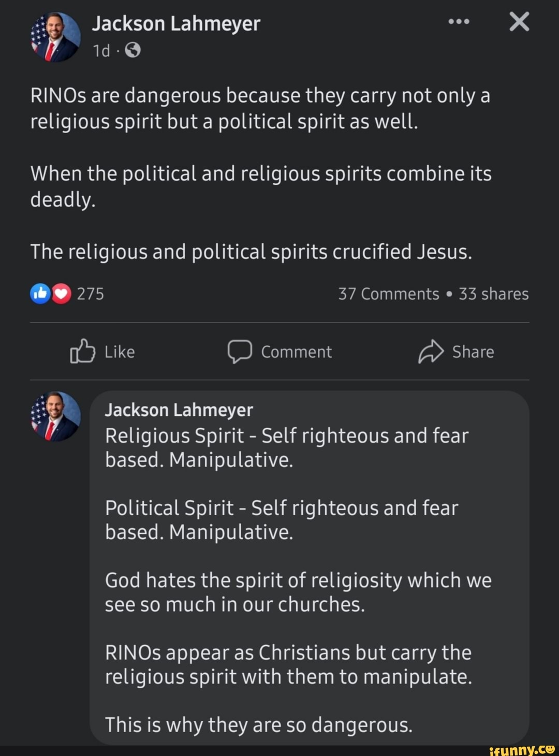Click the comment text about Religious Spirit
Image resolution: width=559 pixels, height=756 pixels.
click(286, 447)
